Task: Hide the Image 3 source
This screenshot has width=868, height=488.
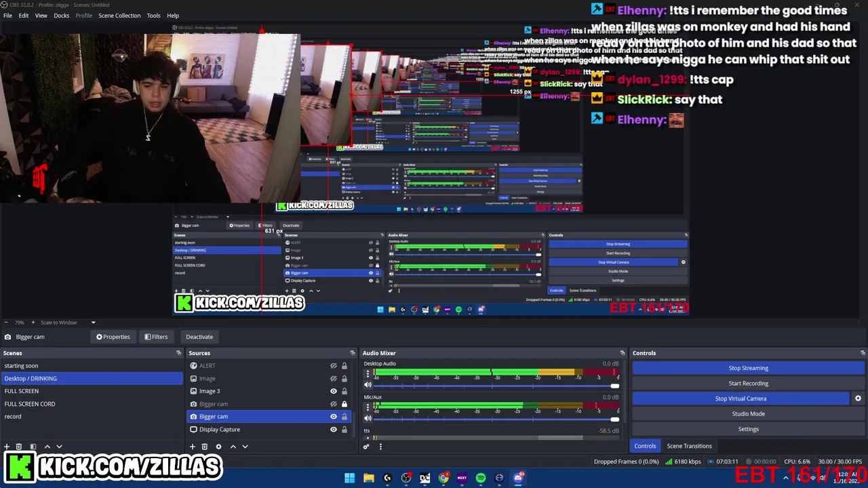Action: click(x=333, y=391)
